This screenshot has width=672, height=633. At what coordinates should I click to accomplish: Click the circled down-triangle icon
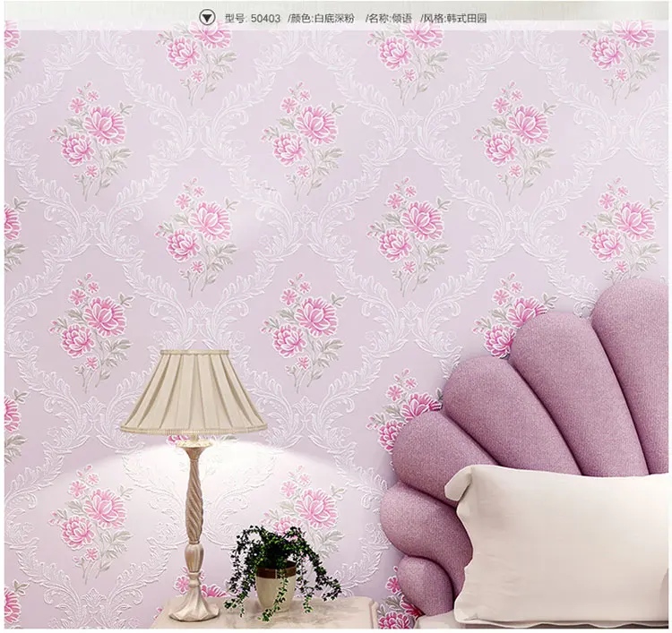point(207,18)
